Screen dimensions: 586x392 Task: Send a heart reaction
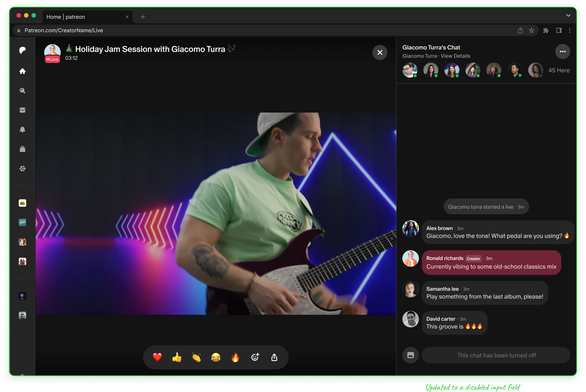(157, 357)
